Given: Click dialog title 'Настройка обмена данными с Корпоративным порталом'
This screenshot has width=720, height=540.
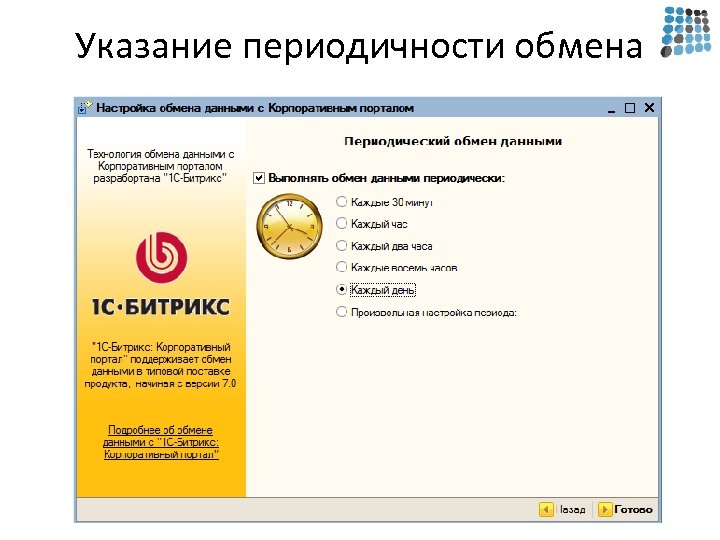Looking at the screenshot, I should point(255,108).
